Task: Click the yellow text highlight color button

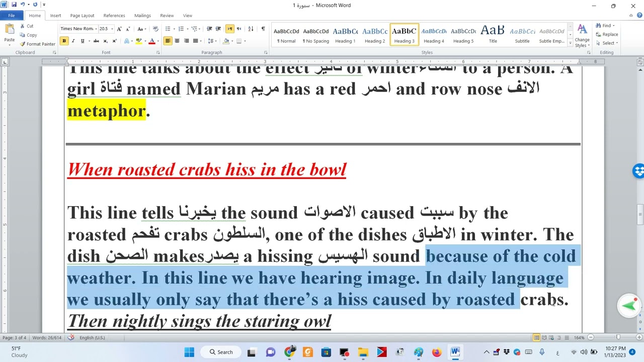Action: [138, 41]
